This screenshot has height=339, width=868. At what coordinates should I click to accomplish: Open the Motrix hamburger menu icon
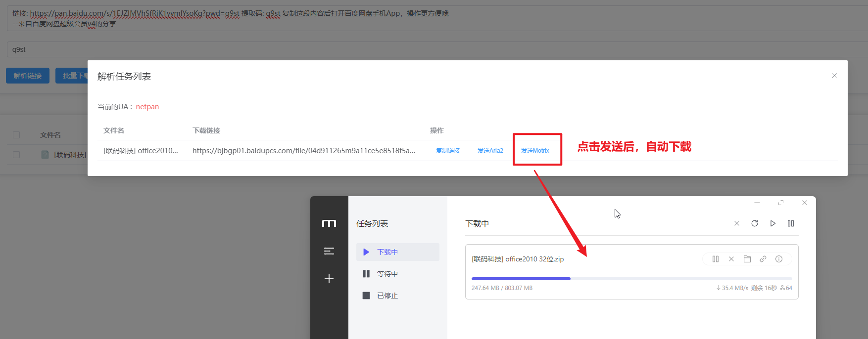coord(329,251)
